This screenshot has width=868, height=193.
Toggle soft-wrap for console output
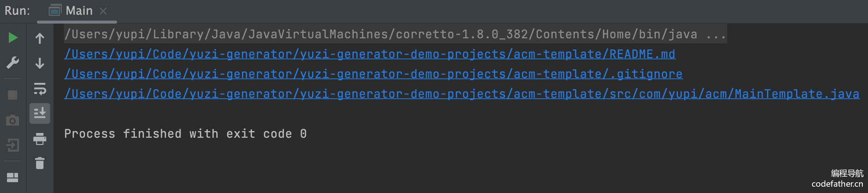(x=40, y=88)
